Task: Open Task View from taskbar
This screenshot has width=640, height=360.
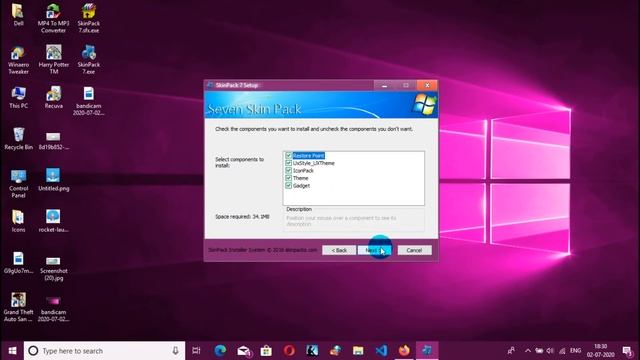Action: point(196,351)
